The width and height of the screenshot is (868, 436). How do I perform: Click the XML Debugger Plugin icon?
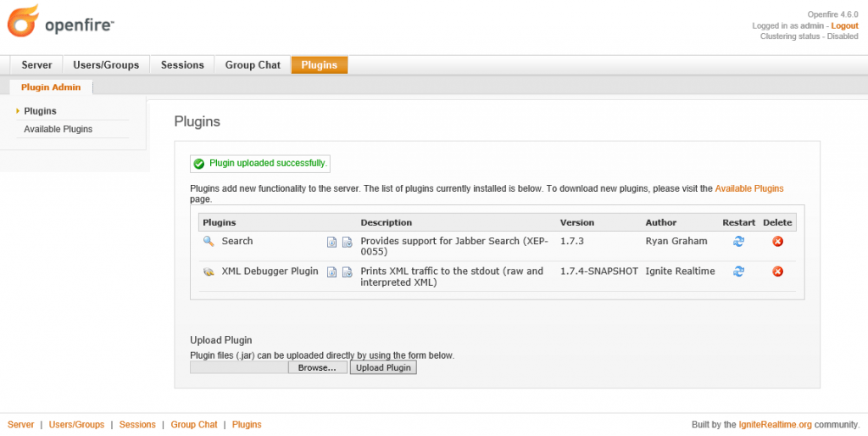pyautogui.click(x=209, y=271)
